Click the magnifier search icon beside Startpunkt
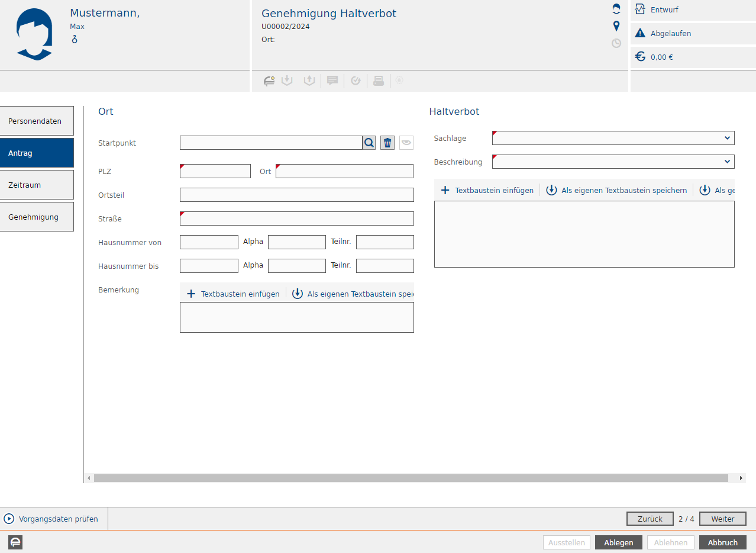The width and height of the screenshot is (756, 553). (x=369, y=143)
